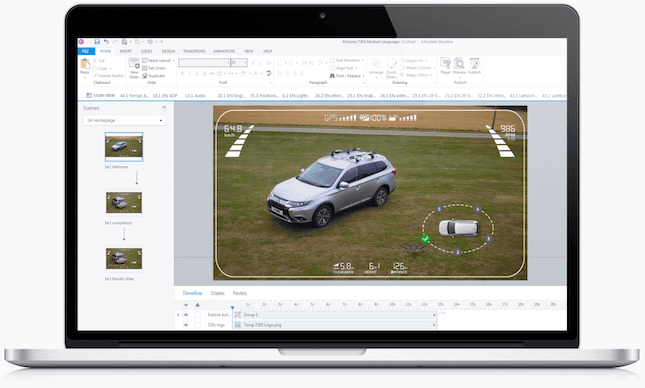Open the 44.1 Ferrari slide tab
Screen dimensions: 645x388
pyautogui.click(x=135, y=95)
